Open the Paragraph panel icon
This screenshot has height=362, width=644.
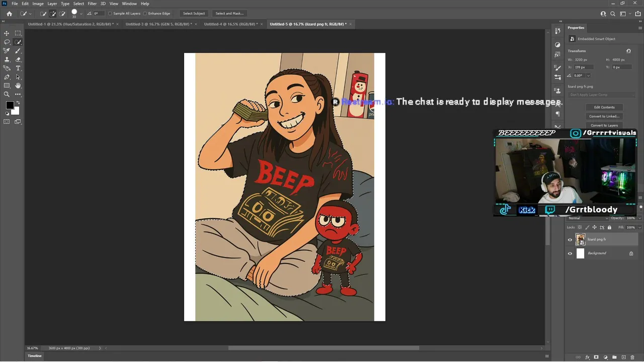pyautogui.click(x=557, y=114)
